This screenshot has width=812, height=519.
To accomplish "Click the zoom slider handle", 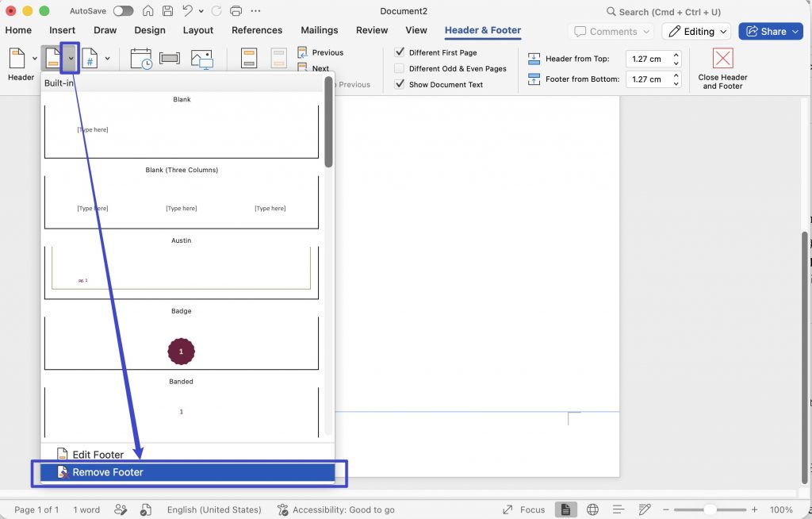I will (x=710, y=509).
